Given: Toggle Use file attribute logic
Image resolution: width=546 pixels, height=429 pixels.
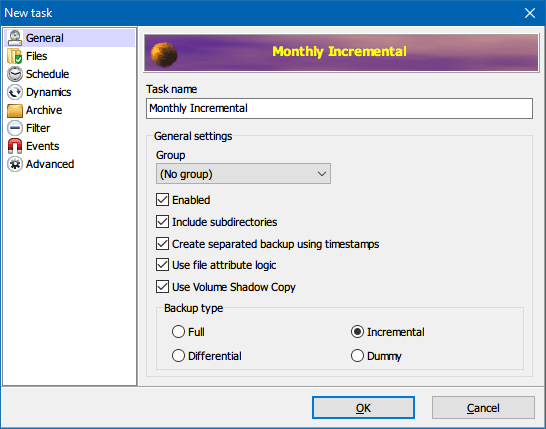Looking at the screenshot, I should pos(163,265).
